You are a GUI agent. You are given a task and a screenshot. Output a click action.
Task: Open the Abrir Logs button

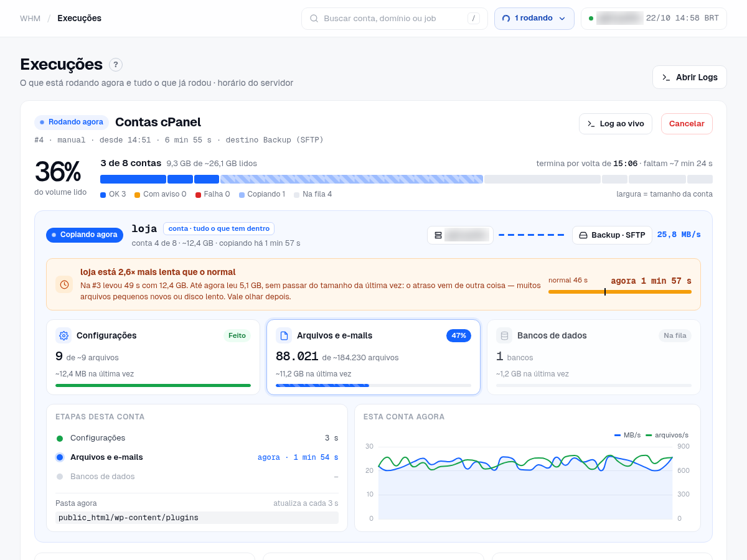690,77
